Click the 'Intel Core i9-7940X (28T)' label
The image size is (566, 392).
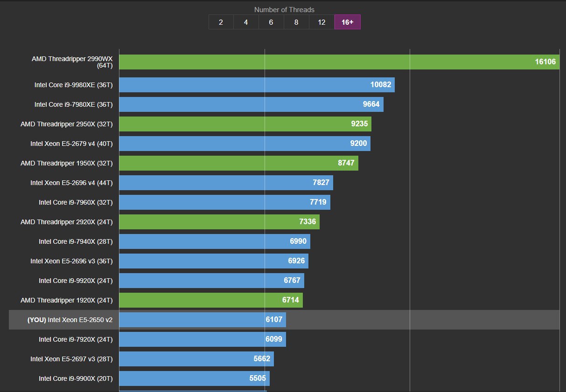pos(76,241)
